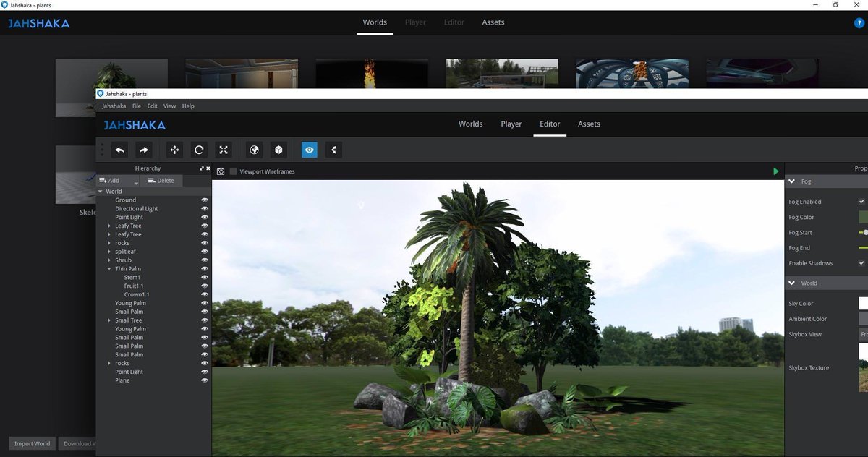
Task: Open the View menu
Action: pyautogui.click(x=169, y=106)
